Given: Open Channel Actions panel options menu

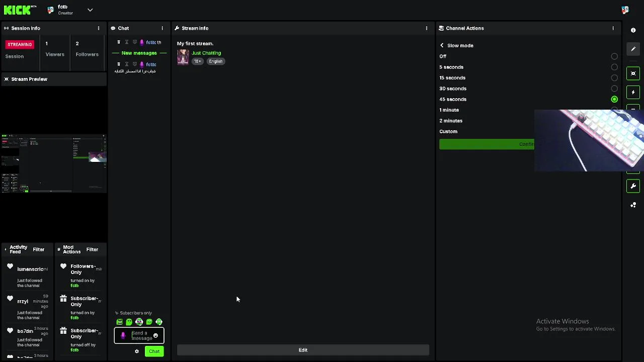Looking at the screenshot, I should point(613,28).
